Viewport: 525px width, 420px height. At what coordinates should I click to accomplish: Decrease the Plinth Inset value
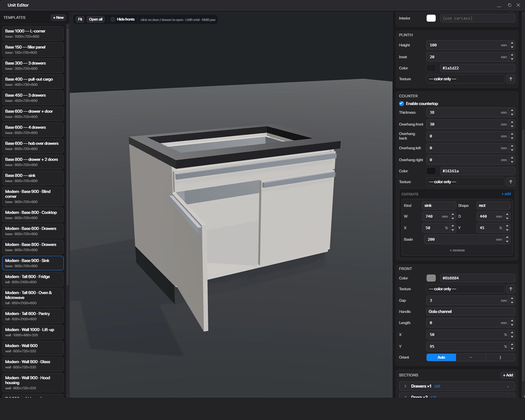(512, 59)
